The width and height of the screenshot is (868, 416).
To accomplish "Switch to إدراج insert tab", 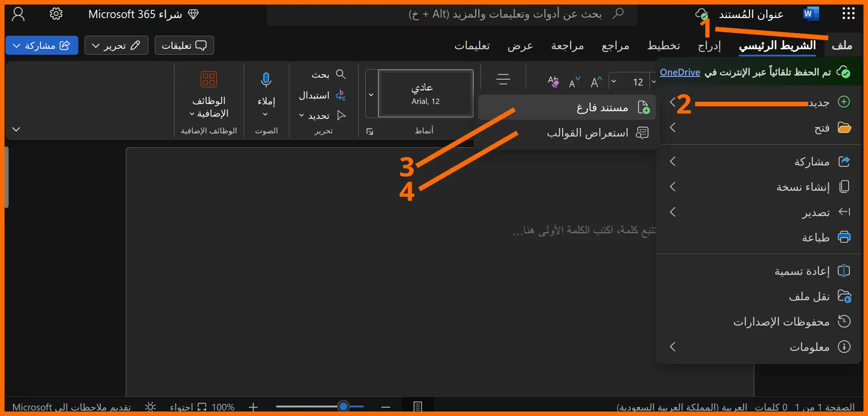I will point(709,46).
